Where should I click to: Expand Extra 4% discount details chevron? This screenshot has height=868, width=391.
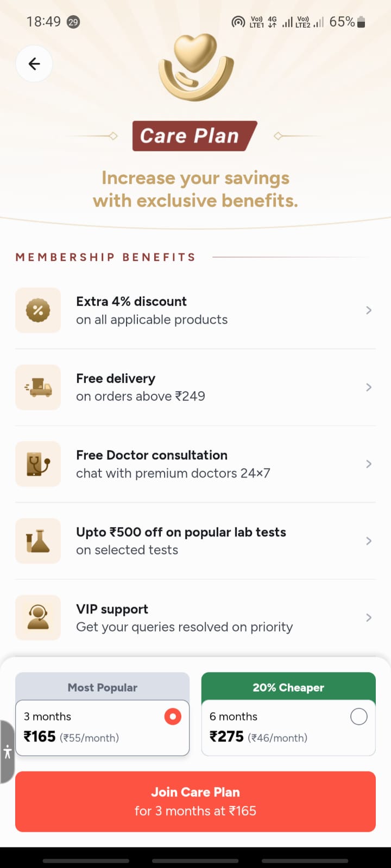point(369,310)
